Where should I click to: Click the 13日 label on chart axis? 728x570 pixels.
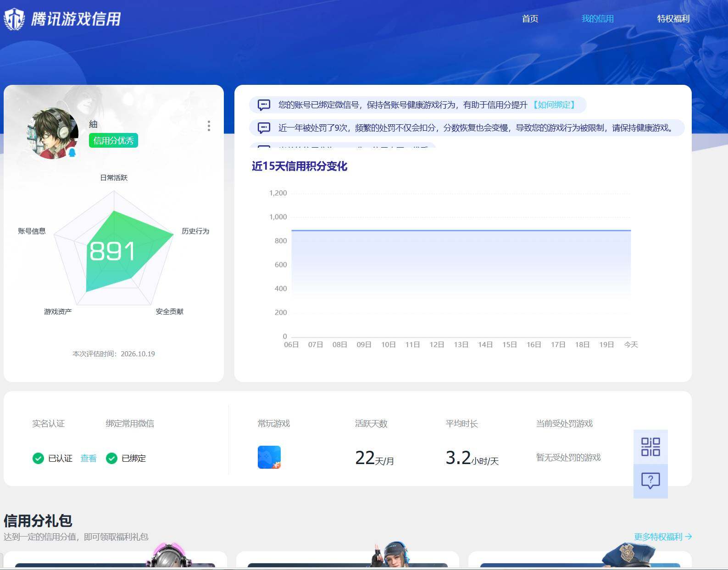[461, 344]
